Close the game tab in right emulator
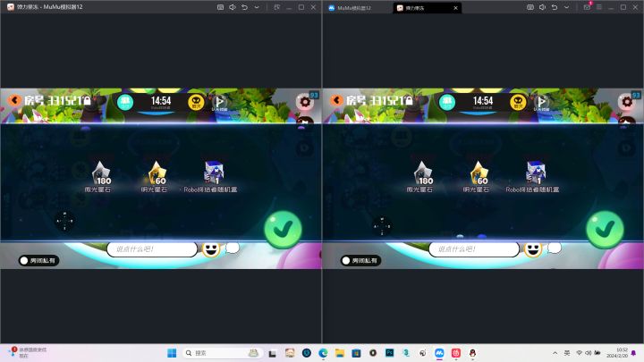 click(x=455, y=8)
